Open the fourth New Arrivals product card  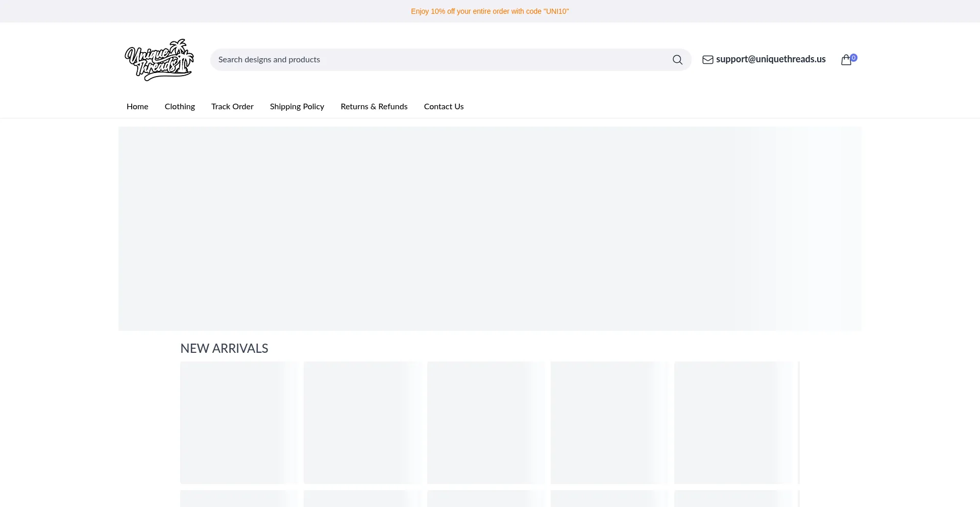pos(610,422)
